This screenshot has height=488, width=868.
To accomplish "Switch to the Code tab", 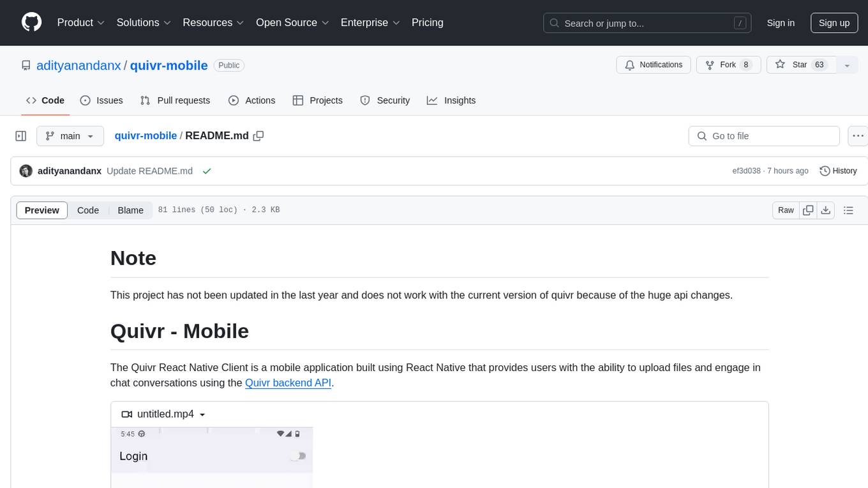I will tap(45, 100).
